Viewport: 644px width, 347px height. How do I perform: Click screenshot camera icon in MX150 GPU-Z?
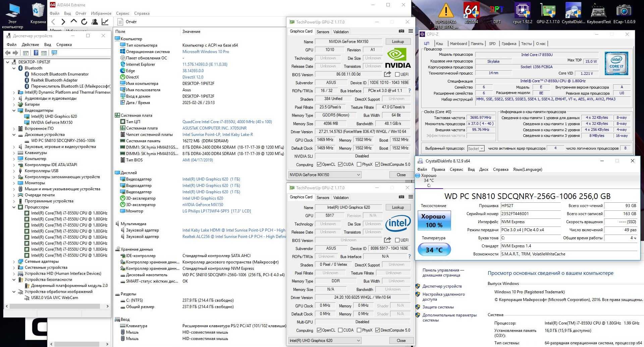coord(401,31)
